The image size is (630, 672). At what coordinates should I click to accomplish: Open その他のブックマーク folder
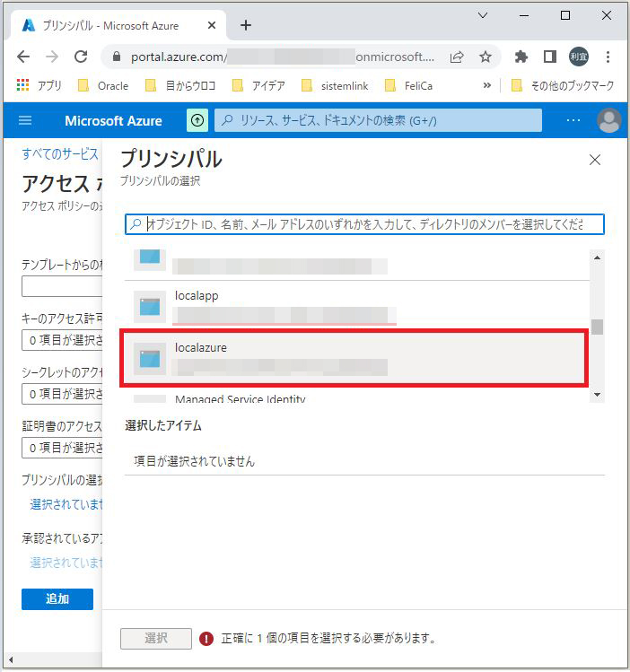coord(563,86)
